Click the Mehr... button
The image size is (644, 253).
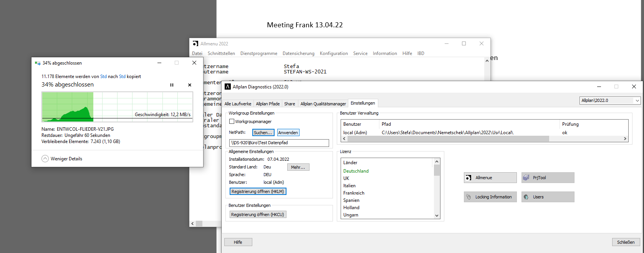coord(298,167)
